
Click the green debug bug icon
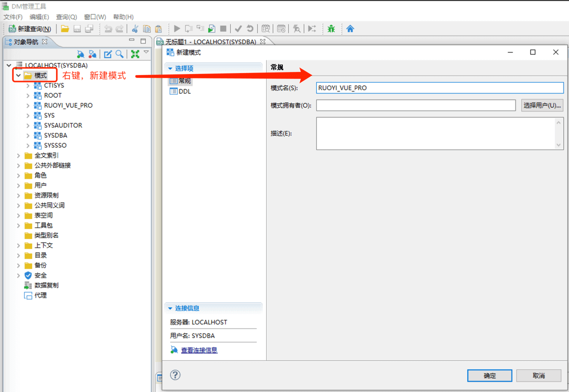(331, 29)
